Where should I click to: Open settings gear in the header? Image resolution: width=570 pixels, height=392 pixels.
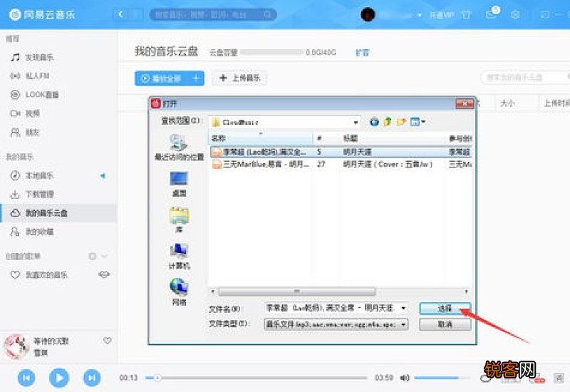coord(515,15)
